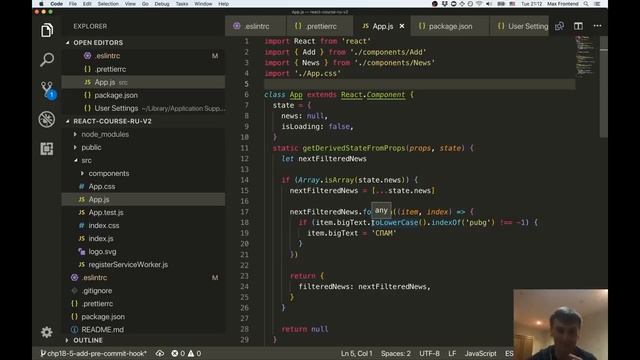Screen dimensions: 640x360
Task: Open the Explorer view in activity bar
Action: coord(47,30)
